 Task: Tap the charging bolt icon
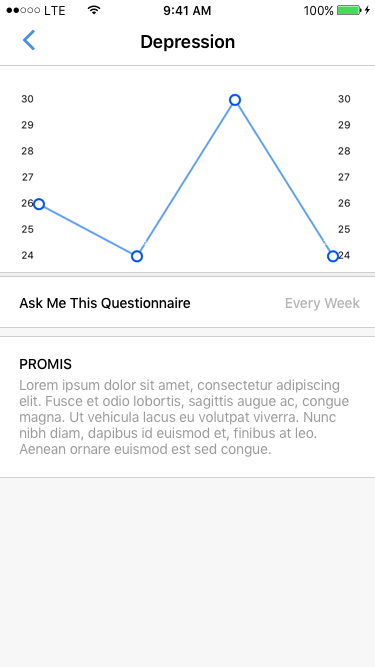tap(367, 10)
